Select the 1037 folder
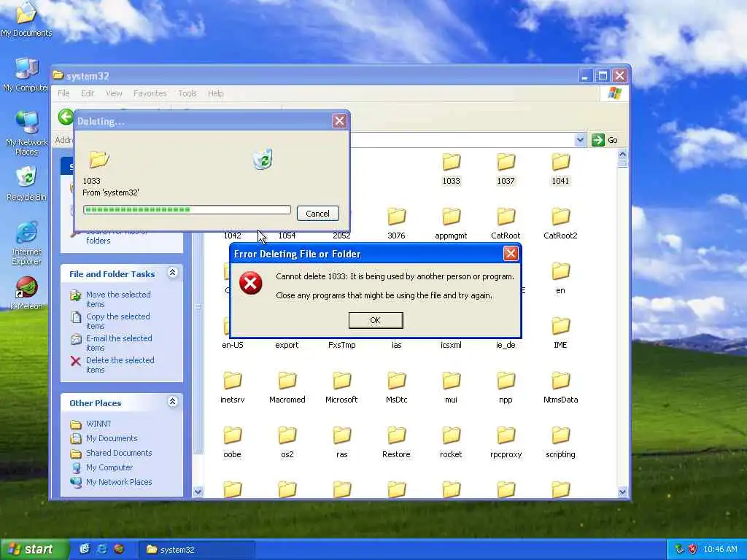747x560 pixels. click(506, 169)
